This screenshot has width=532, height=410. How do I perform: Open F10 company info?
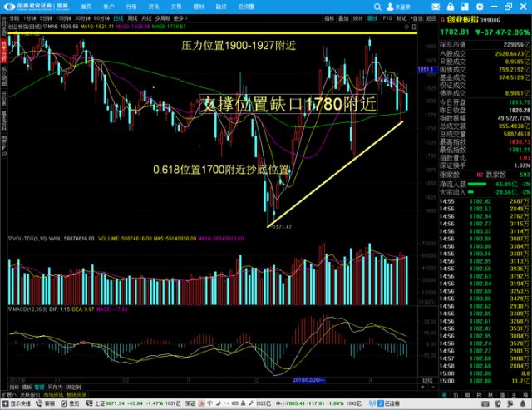(387, 18)
